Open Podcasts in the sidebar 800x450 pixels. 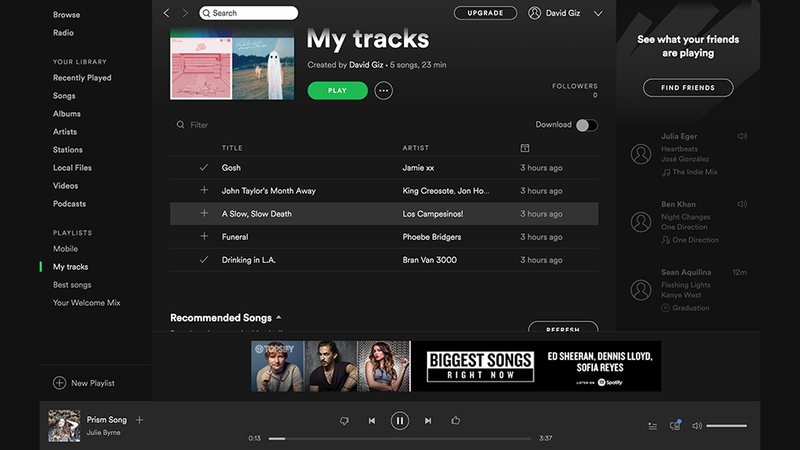pyautogui.click(x=69, y=204)
